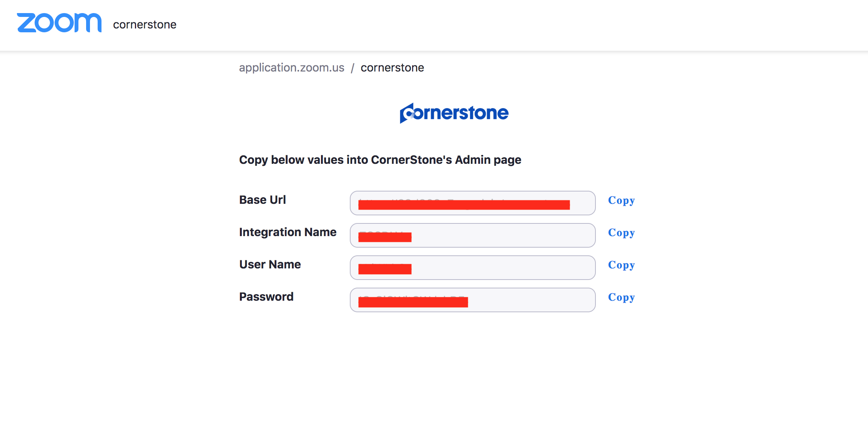Click the Admin page instruction heading
The width and height of the screenshot is (868, 423).
click(380, 160)
